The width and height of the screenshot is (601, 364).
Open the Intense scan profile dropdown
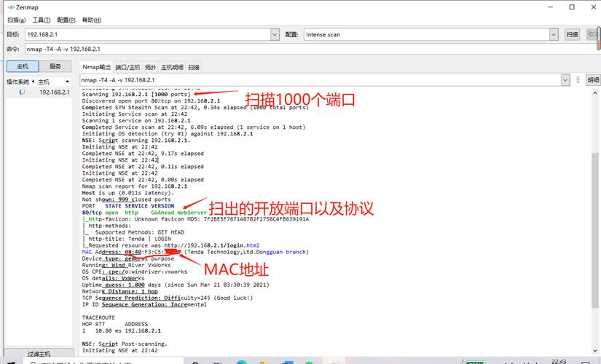click(554, 34)
